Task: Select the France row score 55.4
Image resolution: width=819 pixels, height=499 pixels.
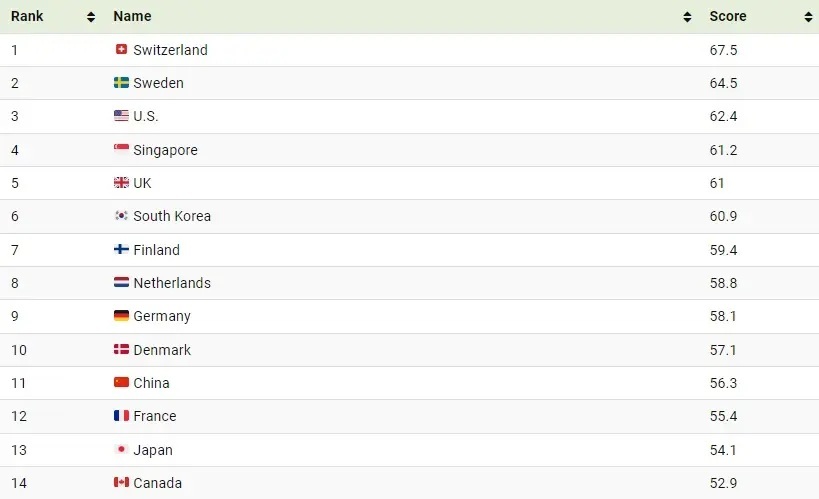Action: pyautogui.click(x=723, y=416)
